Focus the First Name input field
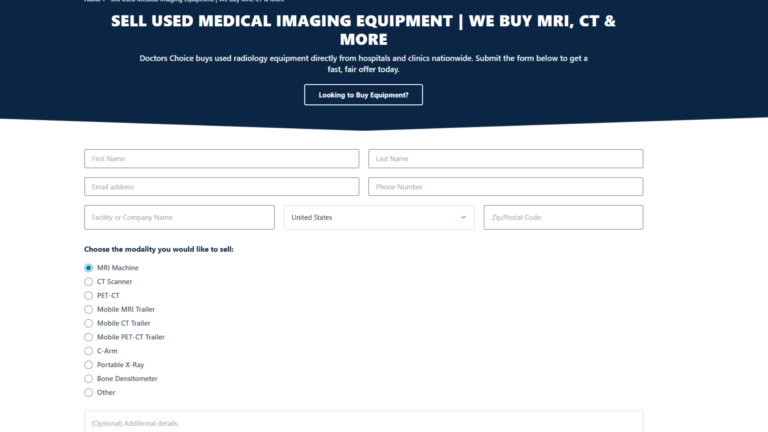Viewport: 768px width, 432px height. point(221,159)
